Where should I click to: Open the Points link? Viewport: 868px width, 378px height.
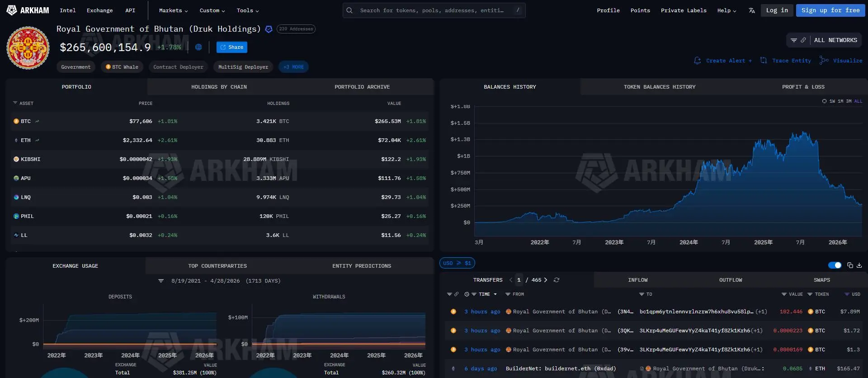pos(640,10)
